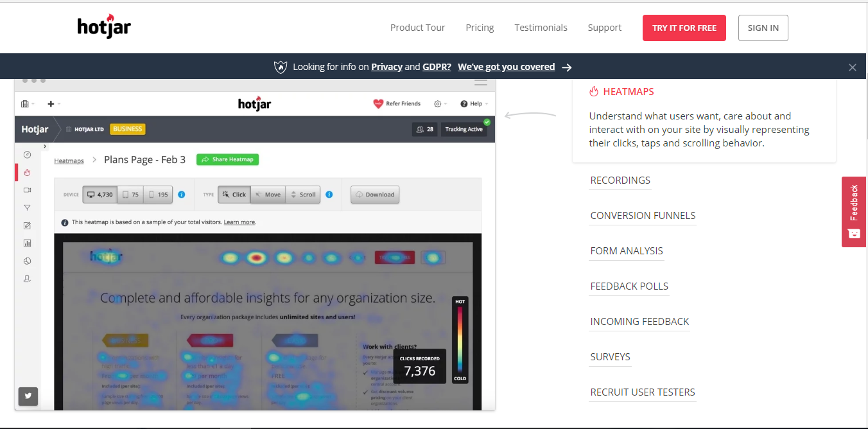Select the RECORDINGS feature
Viewport: 868px width, 429px height.
click(x=620, y=180)
